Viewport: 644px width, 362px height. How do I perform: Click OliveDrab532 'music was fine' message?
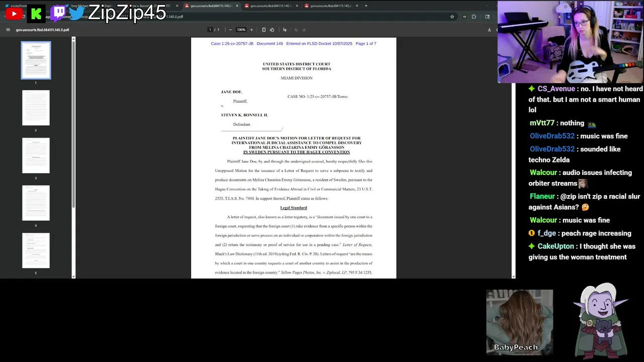pos(603,136)
